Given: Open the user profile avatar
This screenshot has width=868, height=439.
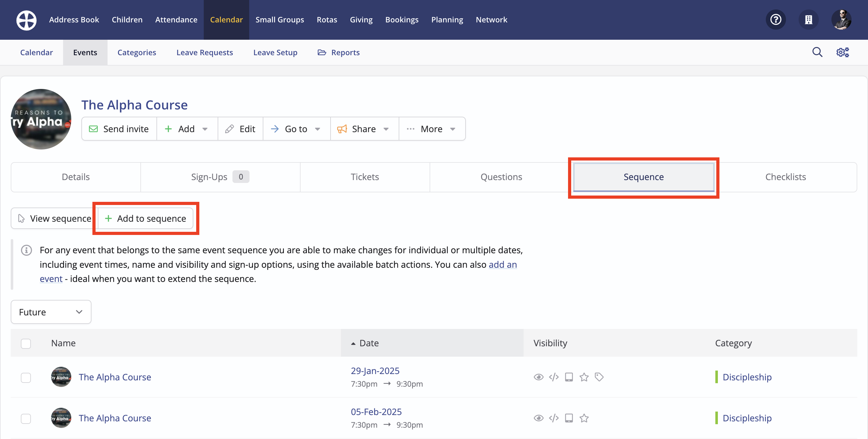Looking at the screenshot, I should (841, 20).
